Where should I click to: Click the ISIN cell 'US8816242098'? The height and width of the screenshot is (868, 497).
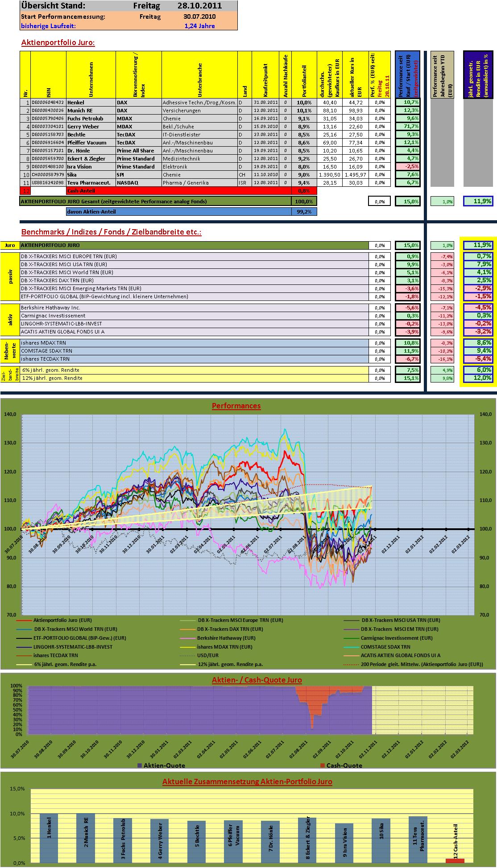pos(48,183)
